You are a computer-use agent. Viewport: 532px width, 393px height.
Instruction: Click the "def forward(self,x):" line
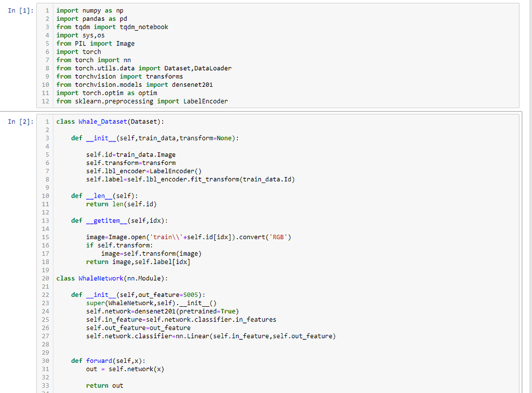(x=108, y=361)
